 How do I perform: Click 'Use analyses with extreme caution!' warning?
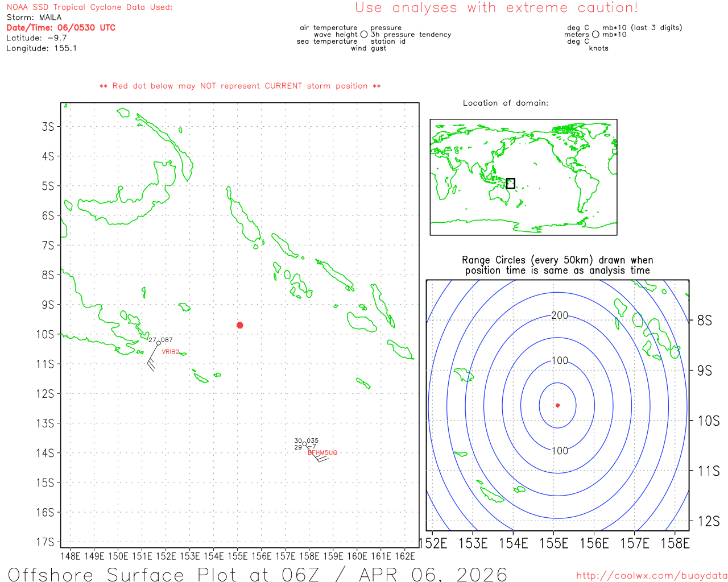pyautogui.click(x=496, y=8)
